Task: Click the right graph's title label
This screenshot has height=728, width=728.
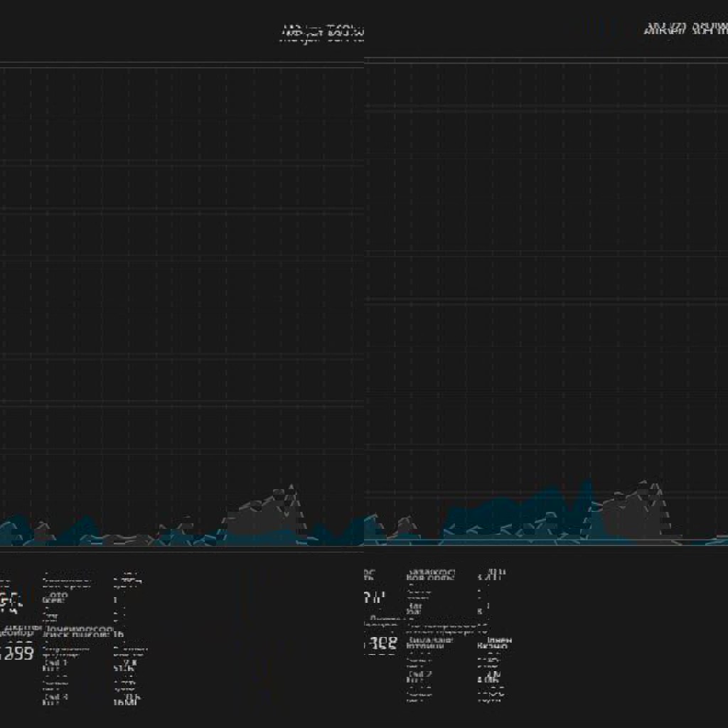Action: pyautogui.click(x=685, y=29)
